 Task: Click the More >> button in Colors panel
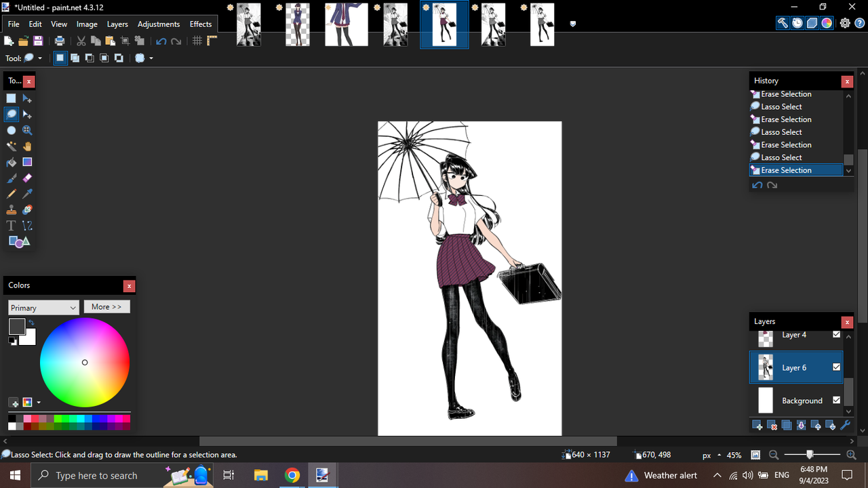[x=106, y=306]
